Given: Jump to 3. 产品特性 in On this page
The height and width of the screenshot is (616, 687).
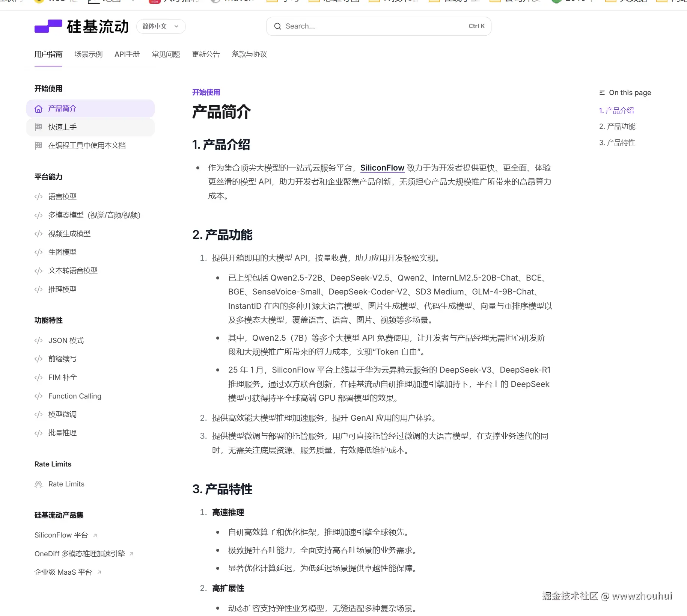Looking at the screenshot, I should click(x=617, y=143).
